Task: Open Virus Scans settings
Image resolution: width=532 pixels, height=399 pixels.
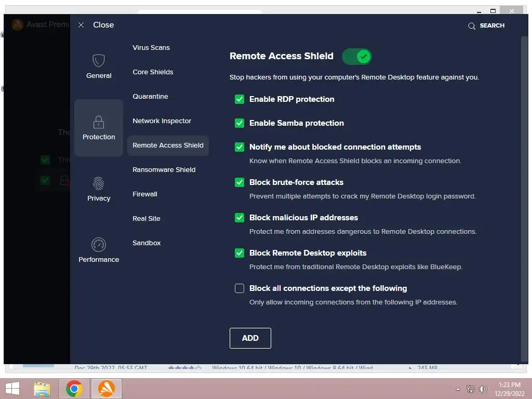Action: (151, 47)
